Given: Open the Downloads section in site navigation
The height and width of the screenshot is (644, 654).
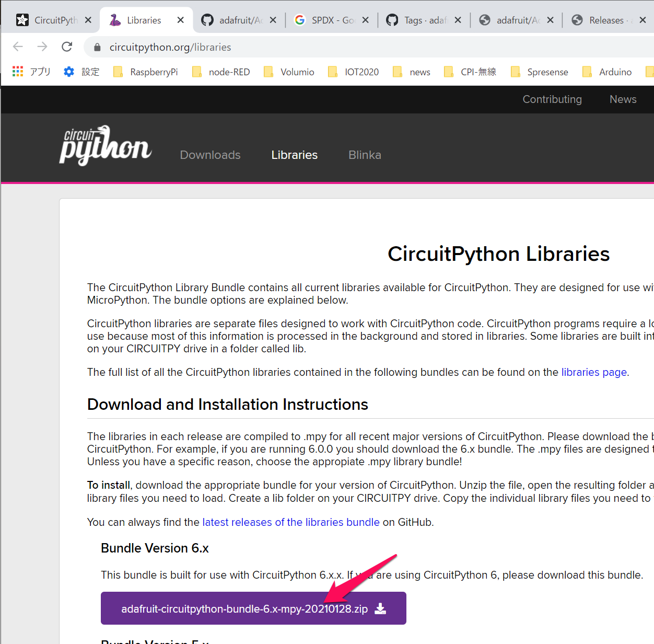Looking at the screenshot, I should (210, 155).
